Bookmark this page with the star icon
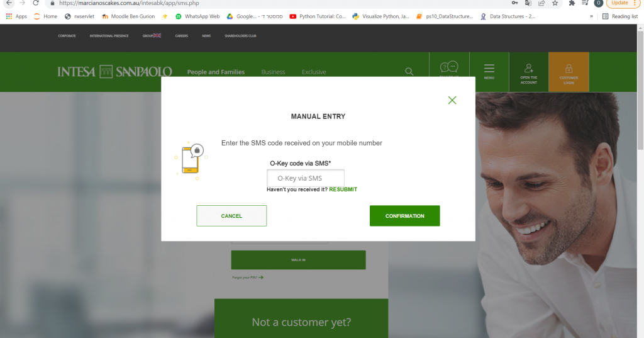 [555, 3]
